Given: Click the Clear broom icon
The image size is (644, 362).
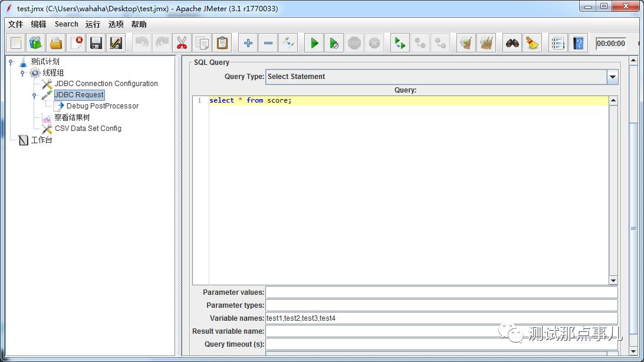Looking at the screenshot, I should [x=466, y=42].
